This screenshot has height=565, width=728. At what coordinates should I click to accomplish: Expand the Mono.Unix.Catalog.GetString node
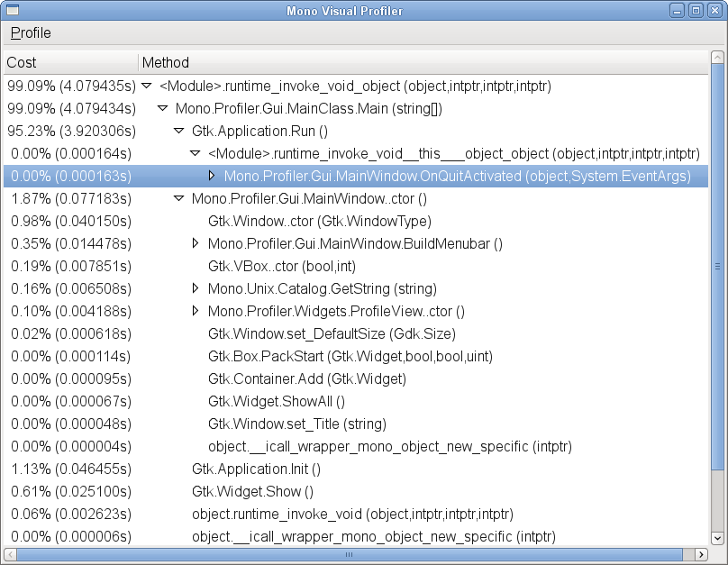coord(196,289)
